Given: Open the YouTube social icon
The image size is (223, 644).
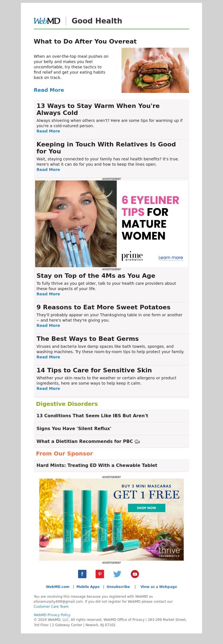Looking at the screenshot, I should tap(135, 574).
